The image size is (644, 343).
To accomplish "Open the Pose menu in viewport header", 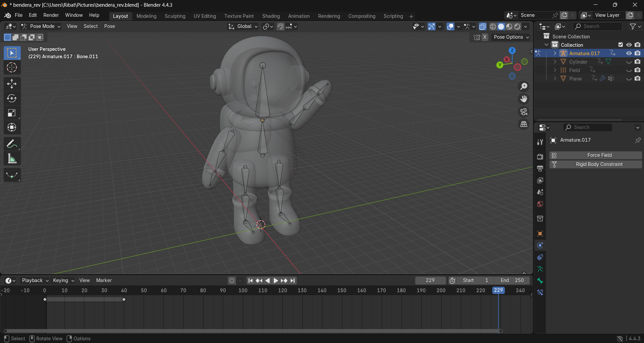I will coord(109,26).
